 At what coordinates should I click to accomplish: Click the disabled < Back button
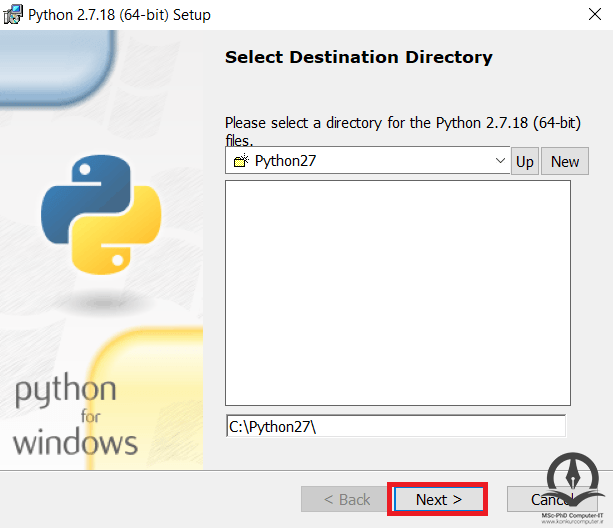346,499
